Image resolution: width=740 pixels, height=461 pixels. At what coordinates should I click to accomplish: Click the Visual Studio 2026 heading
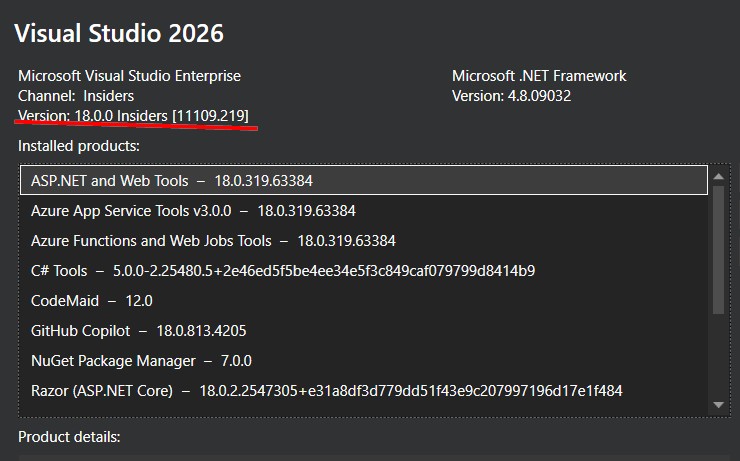(x=119, y=33)
